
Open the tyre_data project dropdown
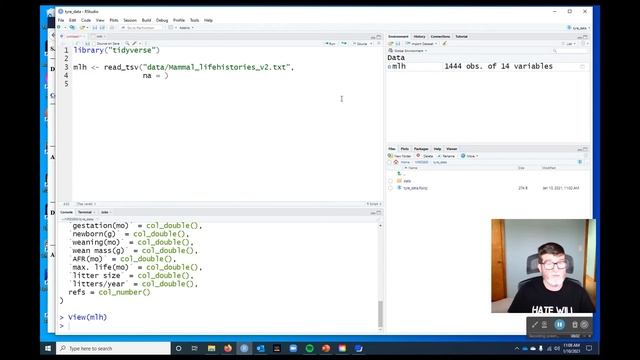pyautogui.click(x=578, y=28)
